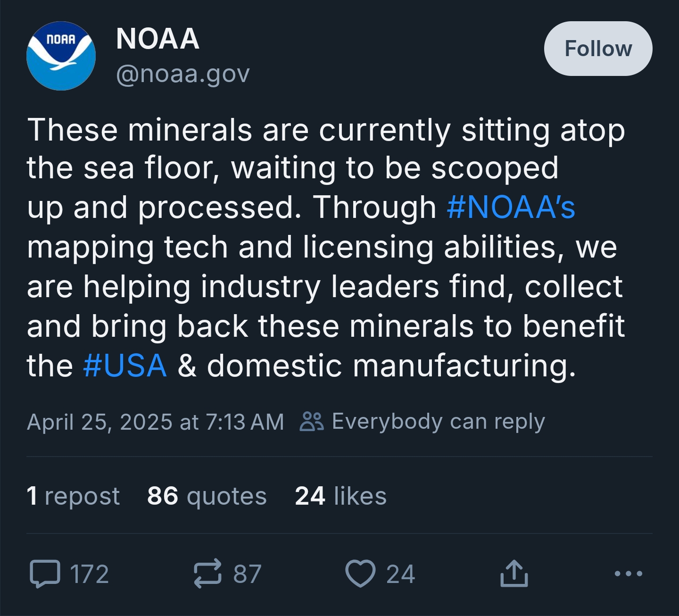View the "24 likes" list
679x616 pixels.
click(341, 496)
